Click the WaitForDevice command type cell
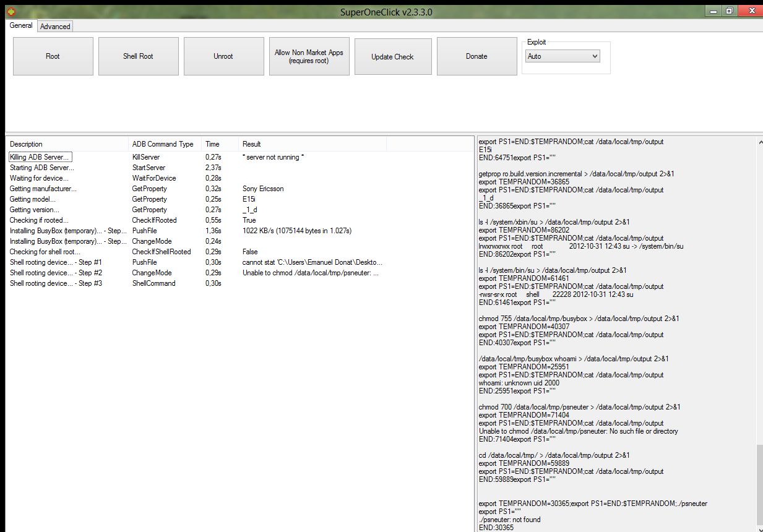This screenshot has height=532, width=763. coord(154,178)
